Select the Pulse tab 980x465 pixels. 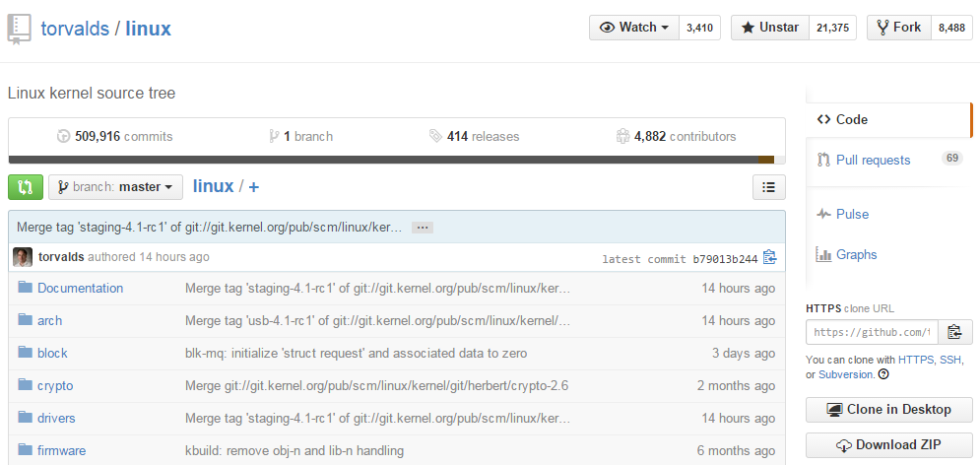[842, 214]
